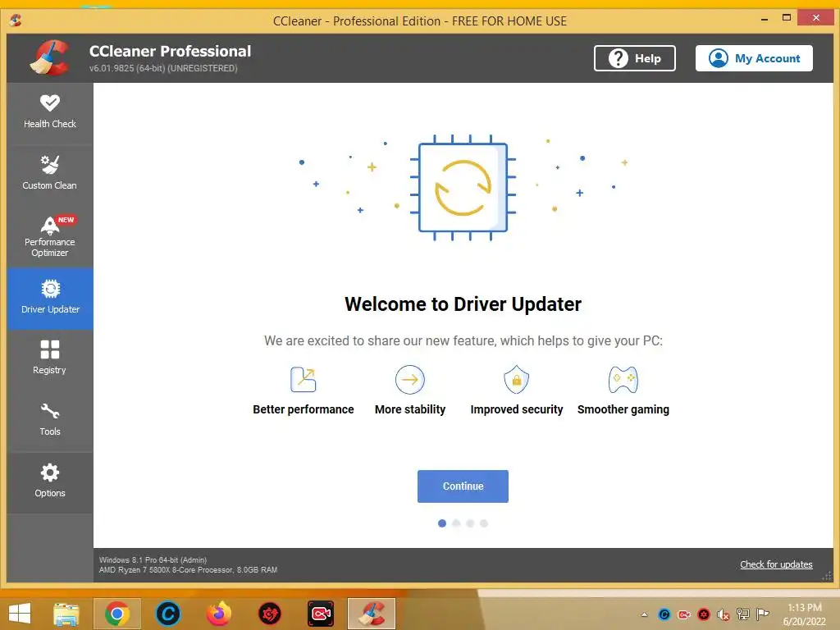Open the red gear app in taskbar
Screen dimensions: 840x630
click(269, 614)
